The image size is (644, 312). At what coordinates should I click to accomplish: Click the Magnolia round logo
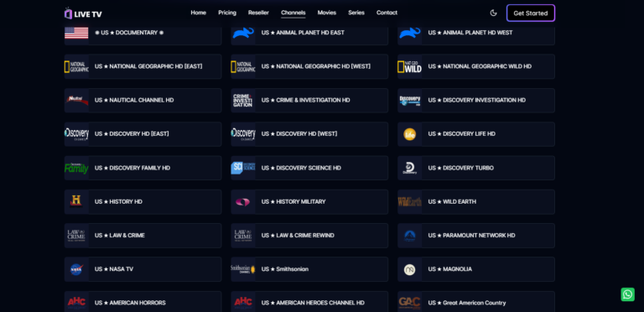[409, 270]
